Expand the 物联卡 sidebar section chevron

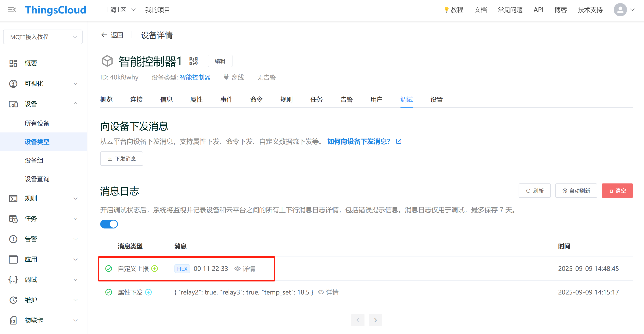(x=76, y=320)
